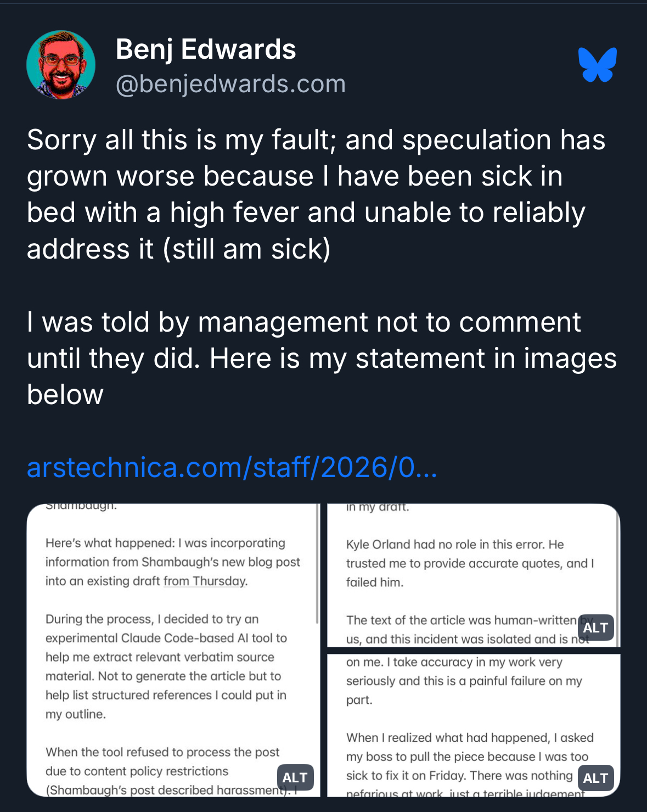The height and width of the screenshot is (812, 647).
Task: Follow the arstechnica.com/staff link
Action: (x=232, y=467)
